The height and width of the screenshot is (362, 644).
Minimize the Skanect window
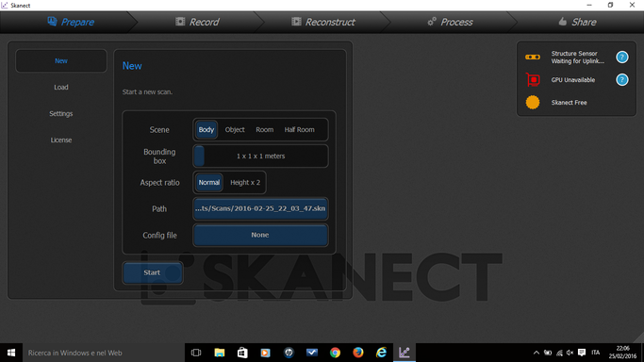coord(589,5)
